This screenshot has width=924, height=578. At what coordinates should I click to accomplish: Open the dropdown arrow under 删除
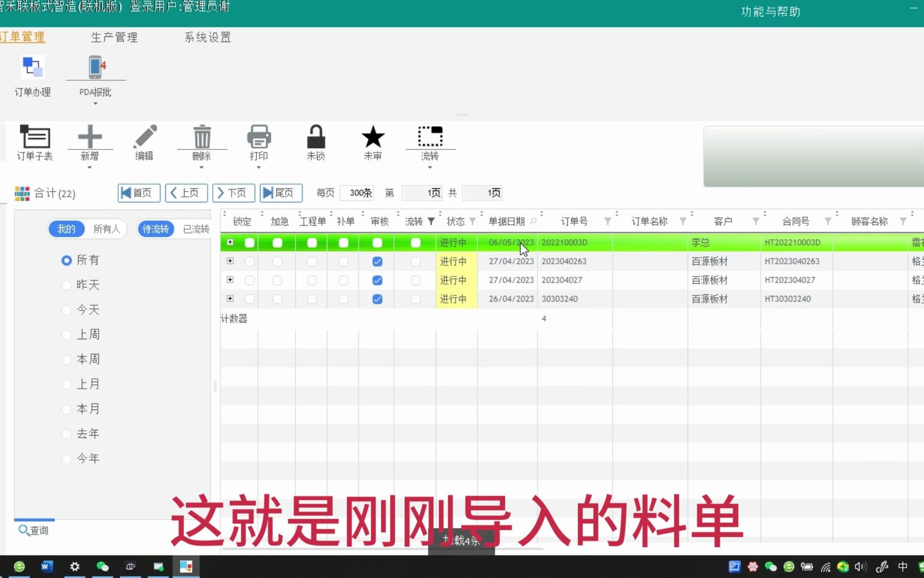[x=202, y=168]
